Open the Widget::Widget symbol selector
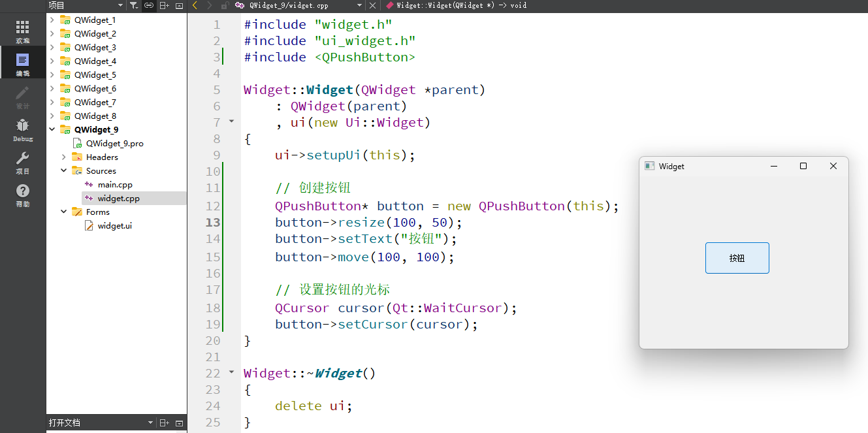868x433 pixels. (457, 5)
